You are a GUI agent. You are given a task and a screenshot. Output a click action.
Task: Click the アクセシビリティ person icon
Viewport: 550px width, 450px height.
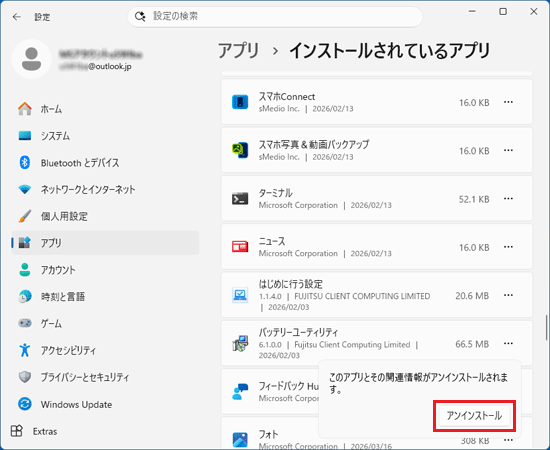point(25,350)
